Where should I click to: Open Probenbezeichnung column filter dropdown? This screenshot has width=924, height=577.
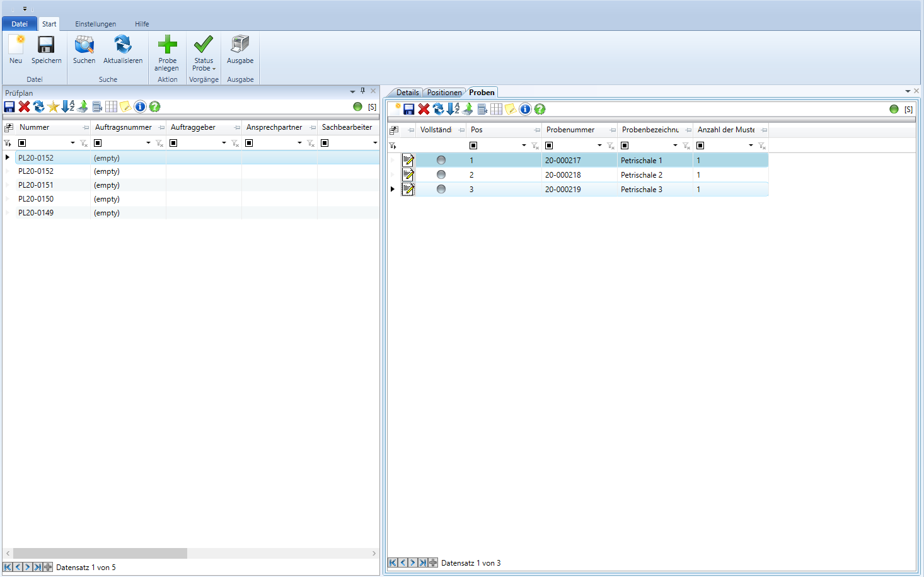click(x=675, y=146)
